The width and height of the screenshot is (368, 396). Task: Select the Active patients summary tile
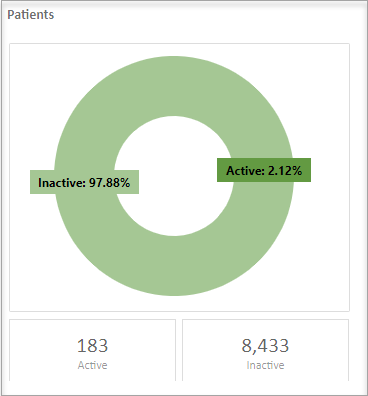(x=92, y=350)
